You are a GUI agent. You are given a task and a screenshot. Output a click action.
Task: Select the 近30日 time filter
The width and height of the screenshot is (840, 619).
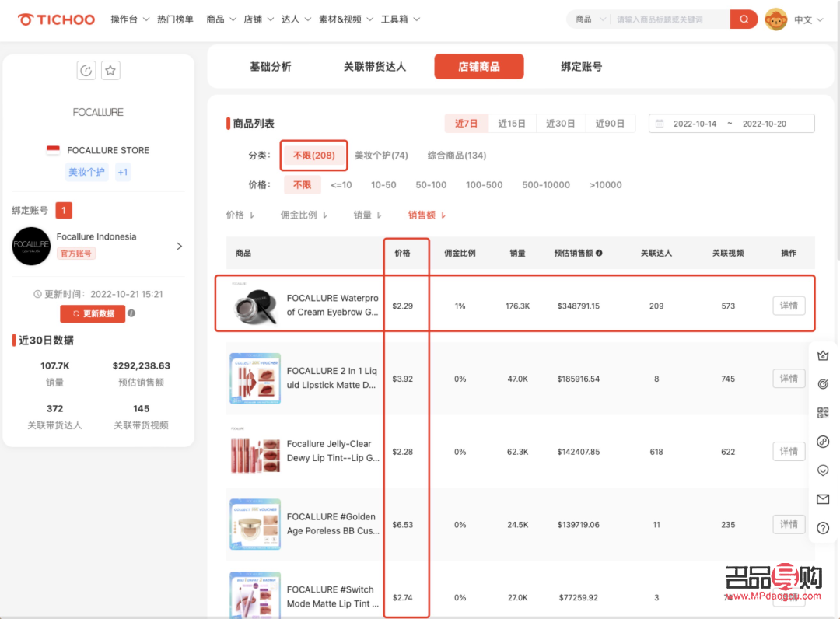(560, 123)
